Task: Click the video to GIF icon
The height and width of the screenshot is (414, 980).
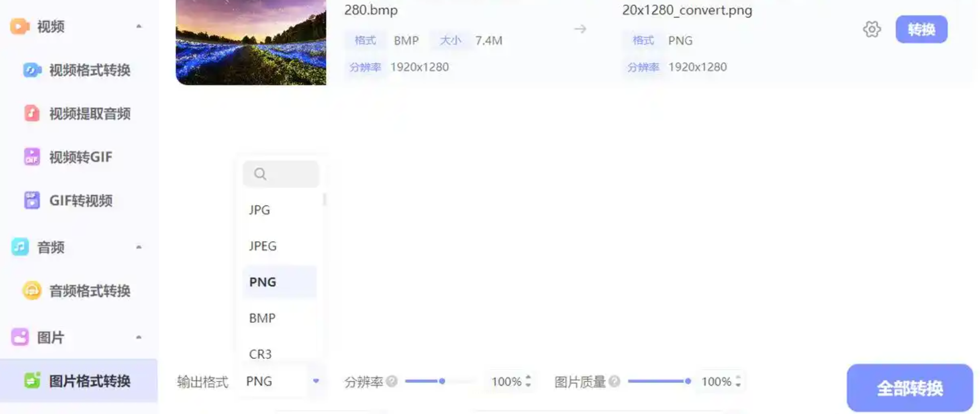Action: point(32,157)
